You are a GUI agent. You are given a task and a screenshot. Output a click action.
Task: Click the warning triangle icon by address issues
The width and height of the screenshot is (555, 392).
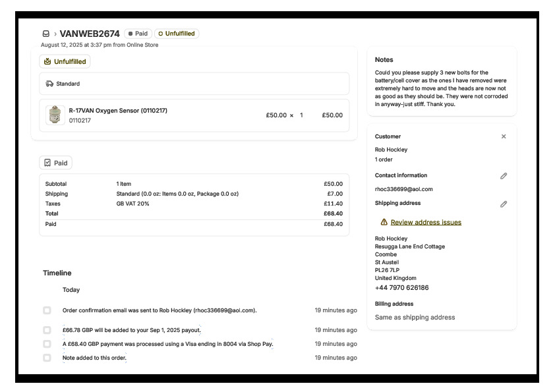point(384,222)
